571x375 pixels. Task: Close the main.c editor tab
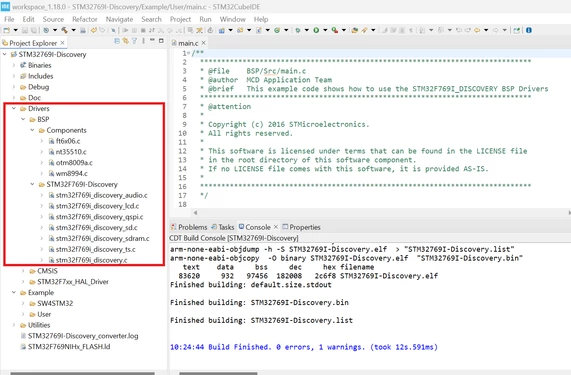pos(204,43)
